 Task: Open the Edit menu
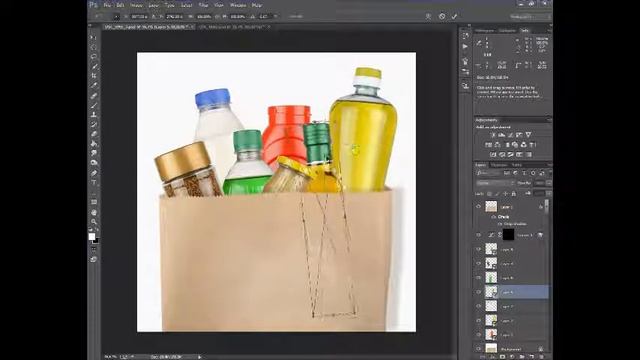click(120, 5)
